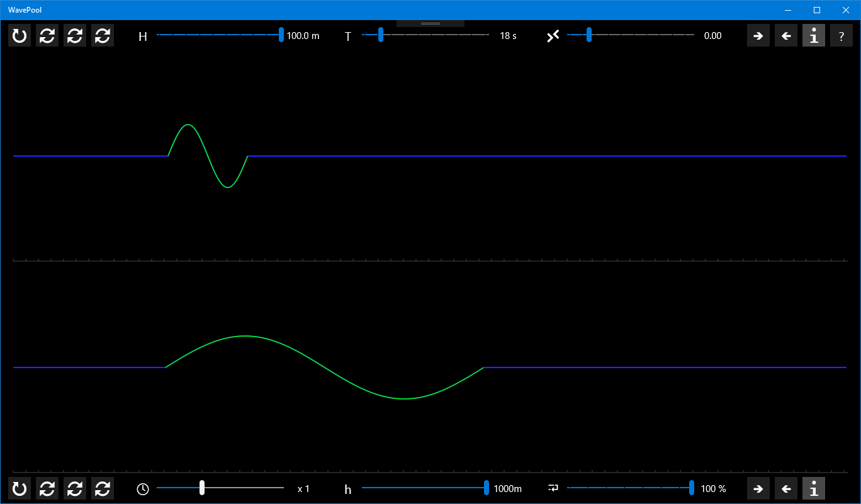Click the first double-arrow sync icon in the bottom toolbar
This screenshot has width=861, height=504.
point(47,488)
